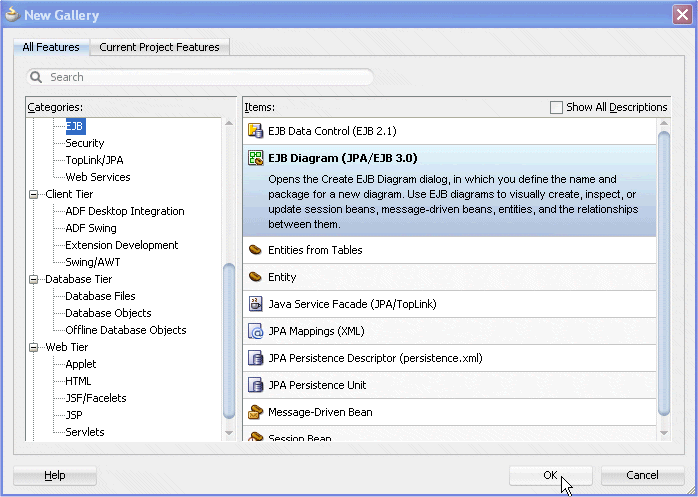
Task: Click the Entity bean icon
Action: (255, 277)
